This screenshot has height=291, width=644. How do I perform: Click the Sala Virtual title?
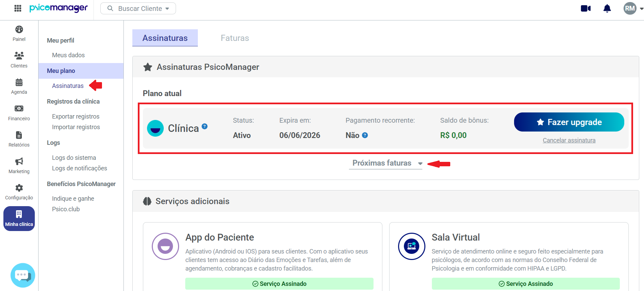pos(456,238)
